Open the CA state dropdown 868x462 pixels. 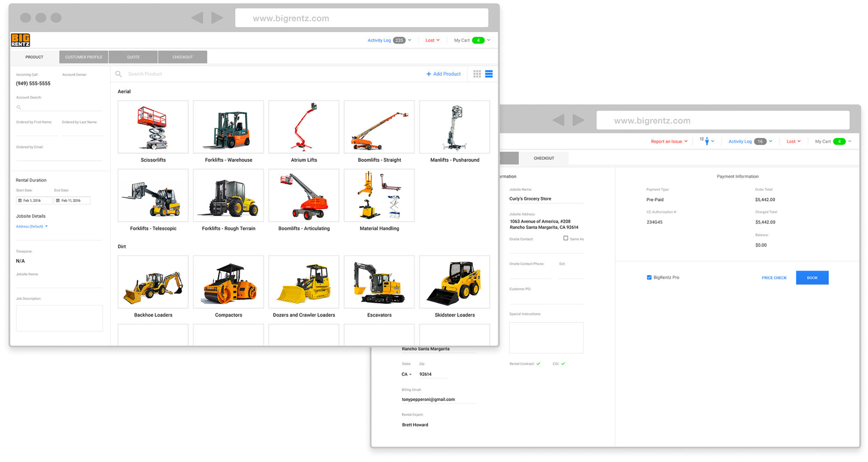coord(406,374)
